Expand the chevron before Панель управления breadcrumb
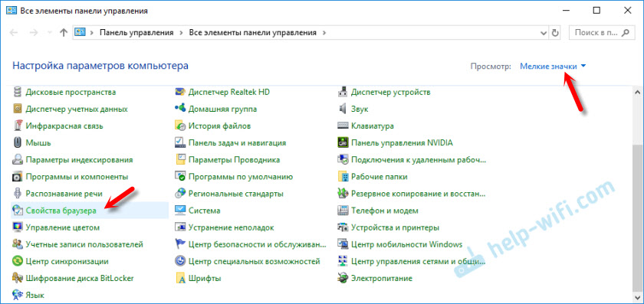This screenshot has width=644, height=304. pos(91,33)
